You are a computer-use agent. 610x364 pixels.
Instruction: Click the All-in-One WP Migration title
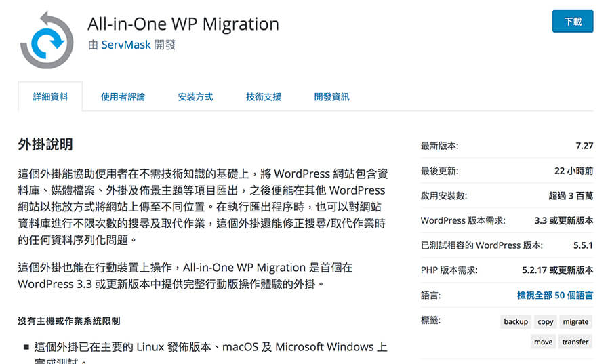pyautogui.click(x=183, y=24)
